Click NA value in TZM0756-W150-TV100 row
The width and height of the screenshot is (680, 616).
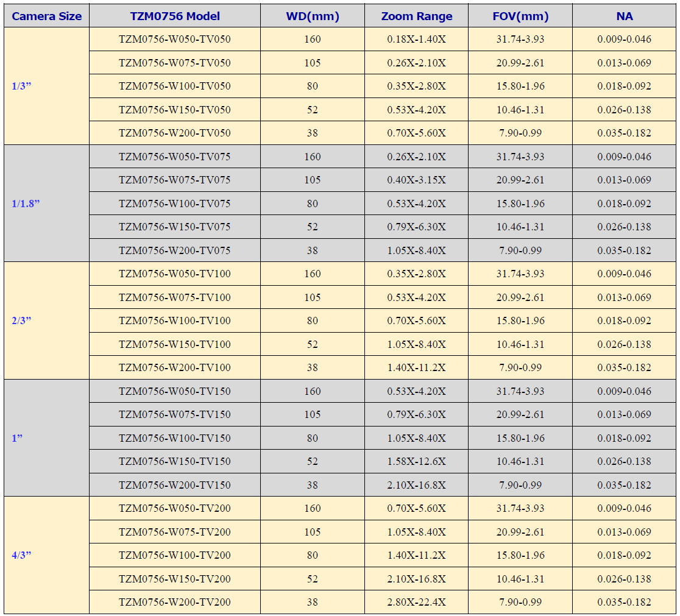(624, 344)
